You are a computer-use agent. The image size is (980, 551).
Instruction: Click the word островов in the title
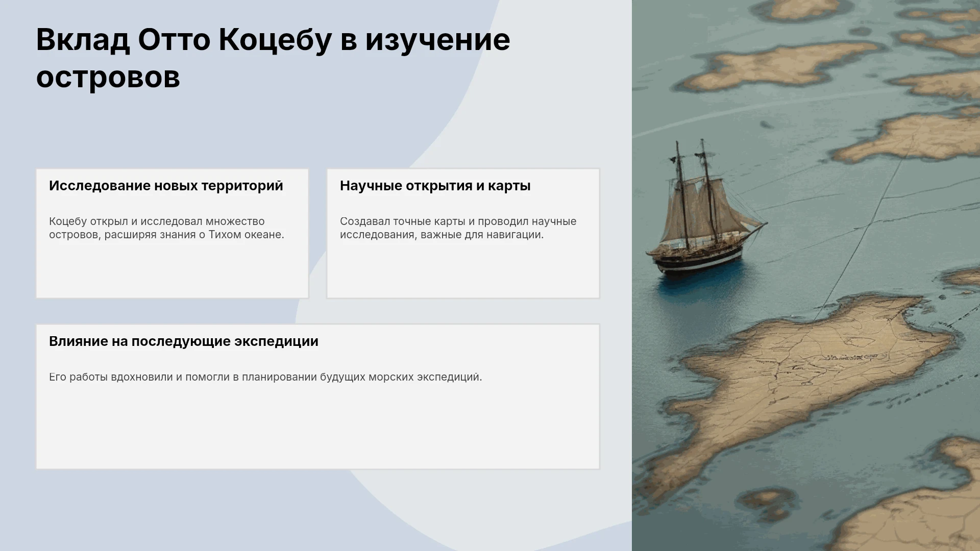tap(108, 77)
